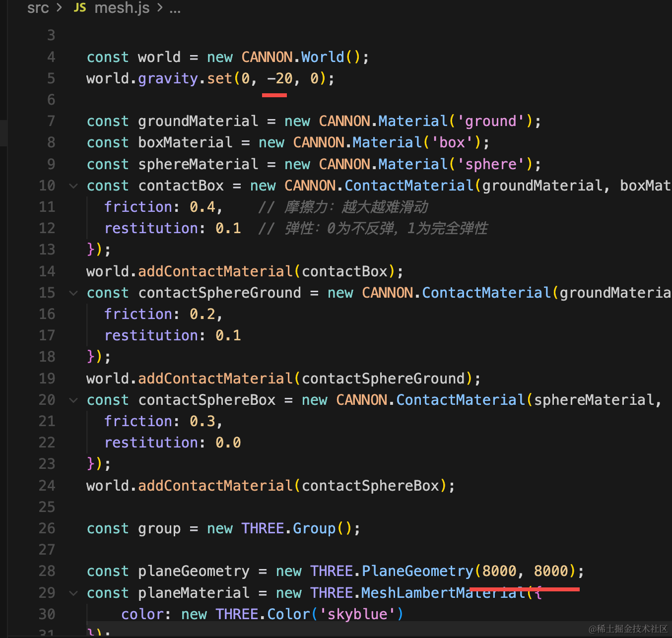The height and width of the screenshot is (638, 672).
Task: Click friction value 0.4 on line 11
Action: pyautogui.click(x=202, y=207)
